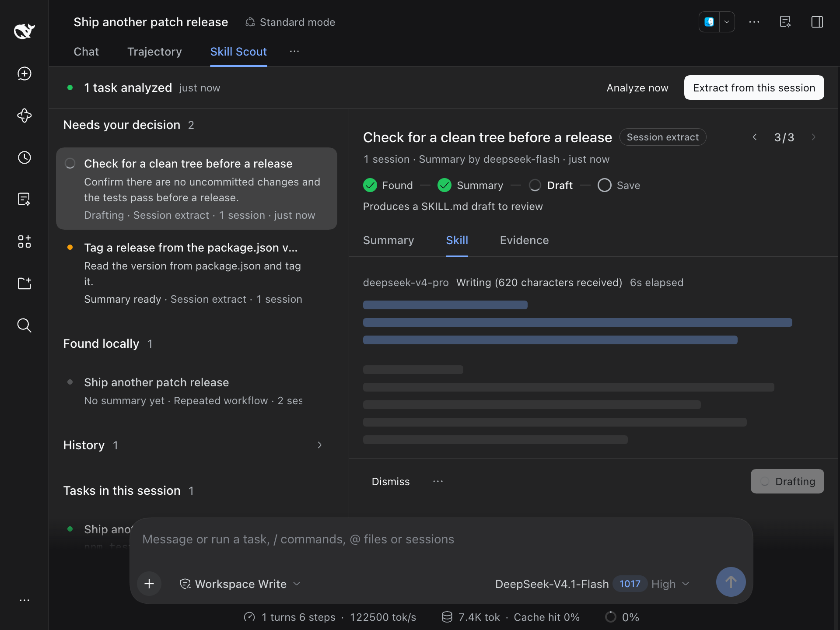Open sidebar bottom more-options dots
The height and width of the screenshot is (630, 840).
click(x=24, y=600)
